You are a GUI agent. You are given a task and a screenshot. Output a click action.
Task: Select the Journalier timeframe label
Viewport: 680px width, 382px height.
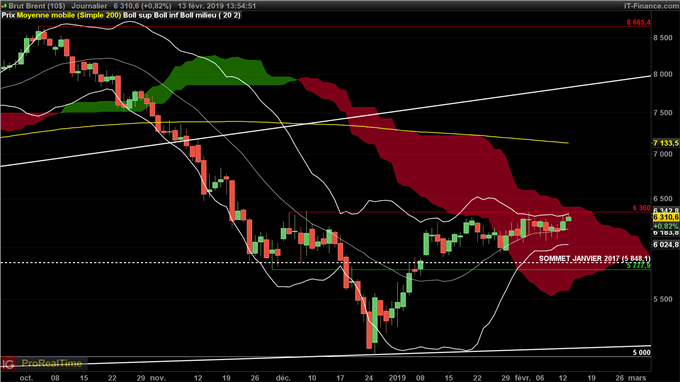pyautogui.click(x=89, y=6)
